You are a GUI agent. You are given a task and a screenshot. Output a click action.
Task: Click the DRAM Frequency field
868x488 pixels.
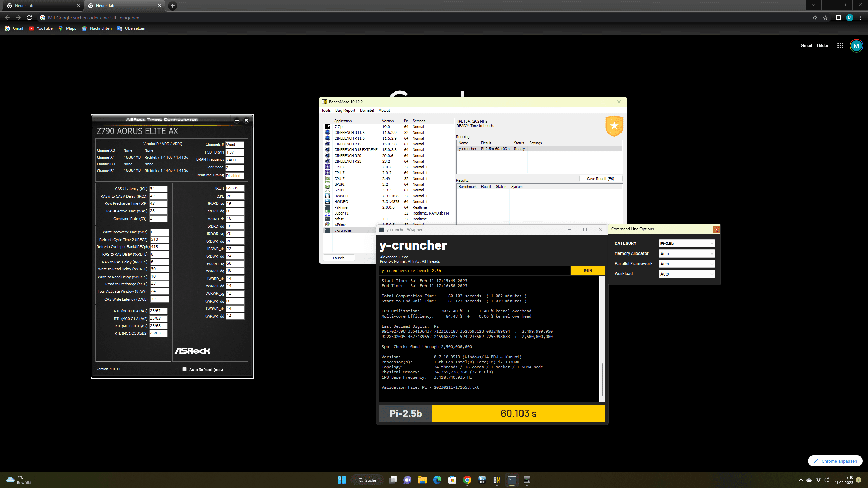pyautogui.click(x=235, y=160)
